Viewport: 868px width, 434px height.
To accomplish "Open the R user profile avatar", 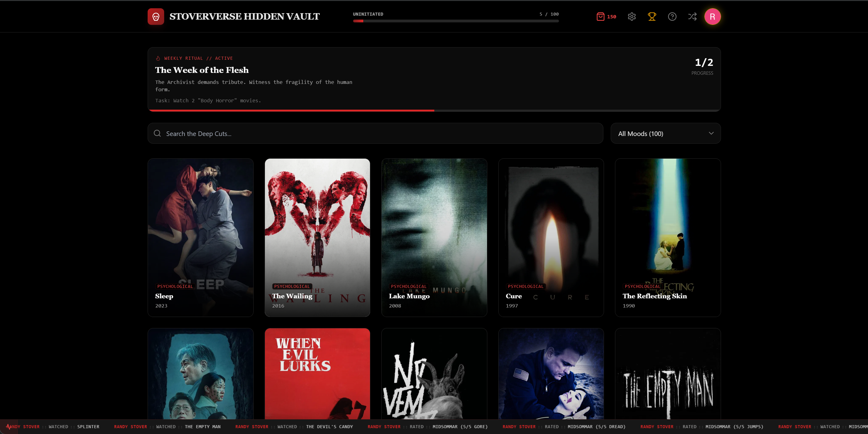I will 712,17.
